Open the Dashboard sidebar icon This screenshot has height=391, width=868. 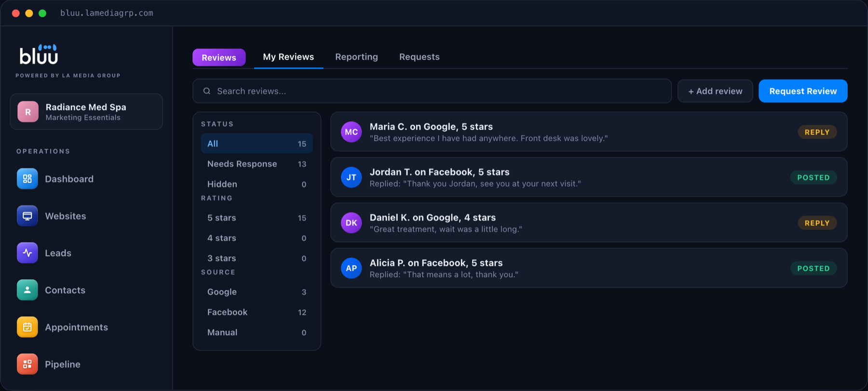[x=27, y=179]
